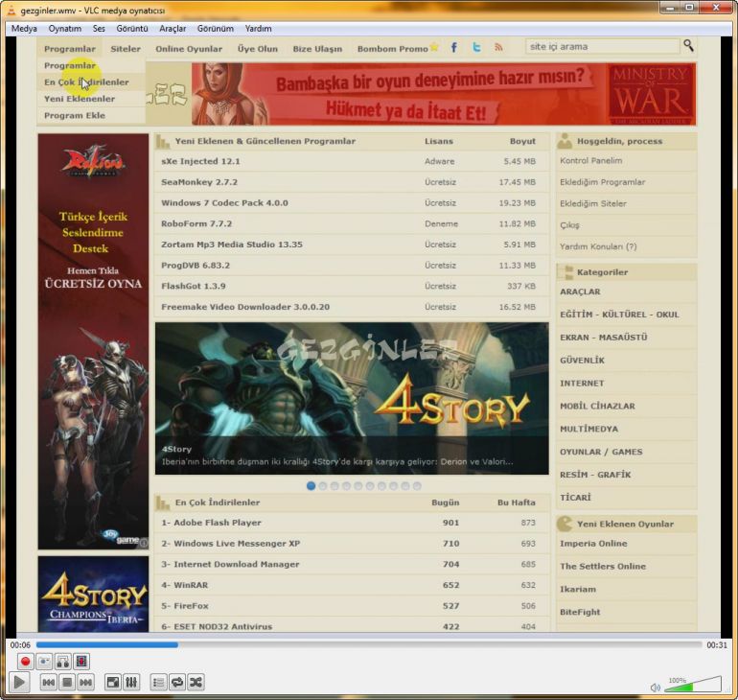Open the Bize Ulaşın link
Viewport: 738px width, 700px height.
(x=317, y=49)
